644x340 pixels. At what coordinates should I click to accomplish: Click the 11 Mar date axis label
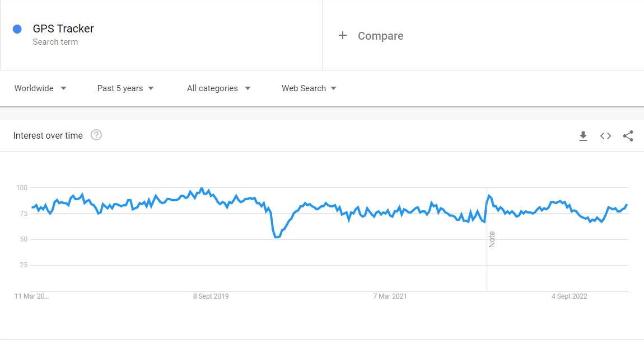tap(31, 296)
